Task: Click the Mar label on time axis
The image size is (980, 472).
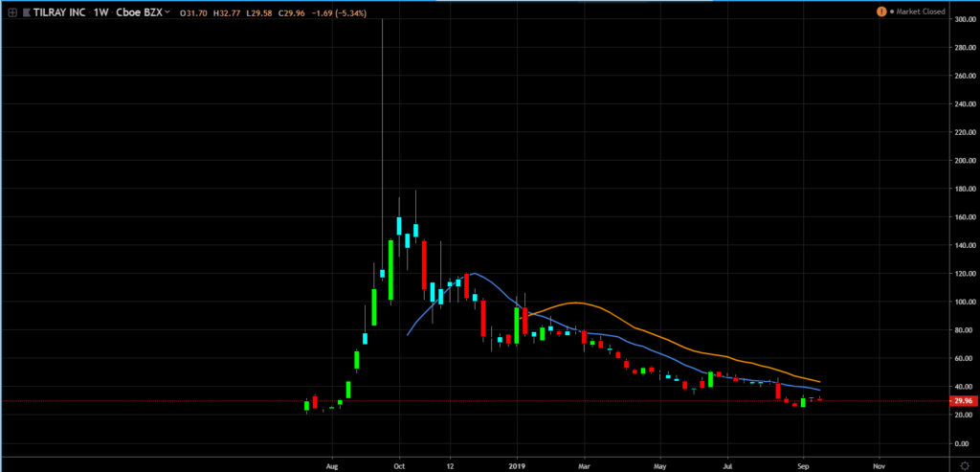Action: click(x=585, y=465)
